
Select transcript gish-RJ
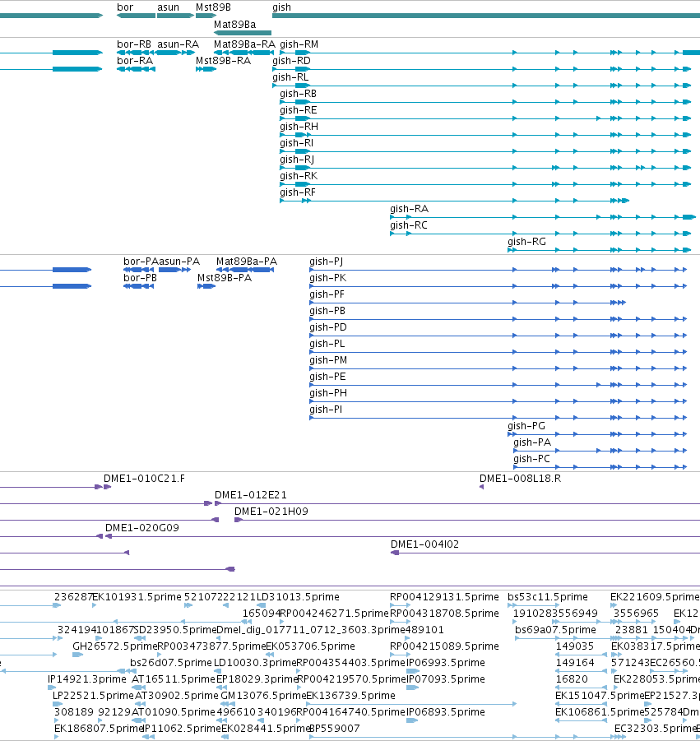[x=297, y=160]
